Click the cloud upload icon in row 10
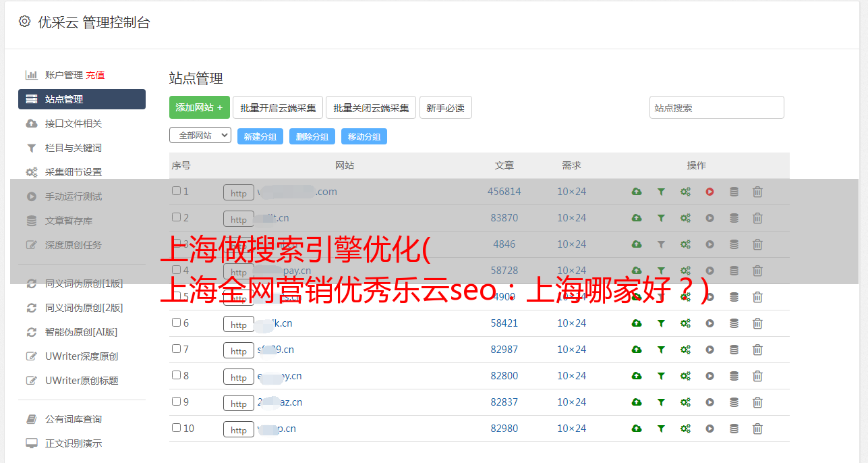868x463 pixels. [x=637, y=429]
